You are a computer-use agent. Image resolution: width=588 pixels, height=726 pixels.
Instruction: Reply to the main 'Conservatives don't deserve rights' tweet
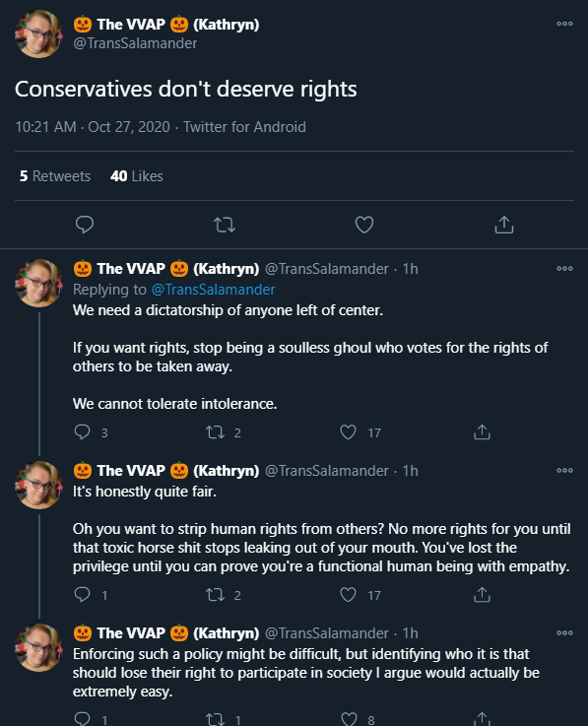pyautogui.click(x=85, y=225)
